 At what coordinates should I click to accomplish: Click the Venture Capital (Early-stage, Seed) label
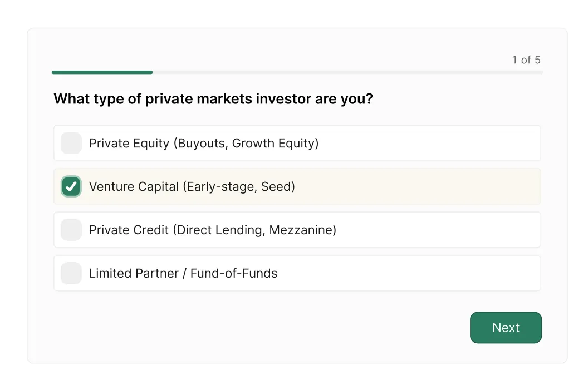192,186
